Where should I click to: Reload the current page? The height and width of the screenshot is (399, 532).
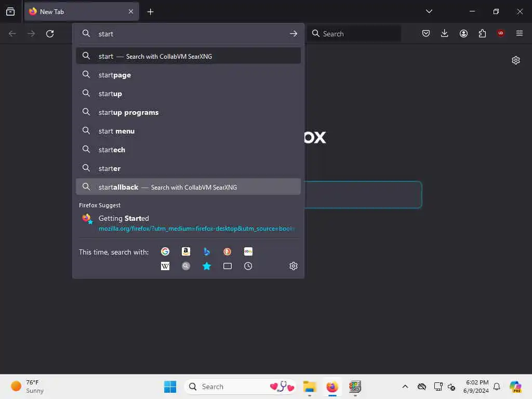coord(50,34)
